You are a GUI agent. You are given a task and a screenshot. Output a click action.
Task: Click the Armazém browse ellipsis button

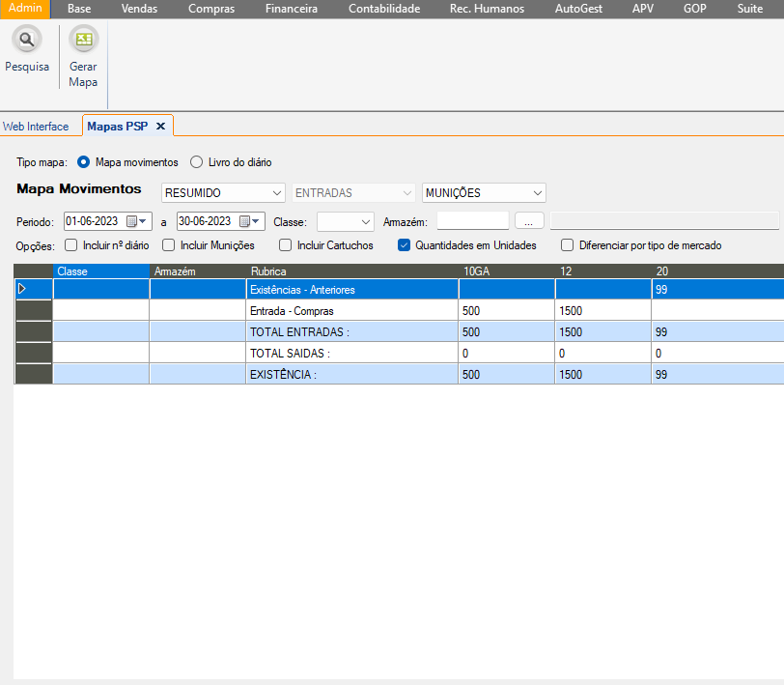[528, 221]
